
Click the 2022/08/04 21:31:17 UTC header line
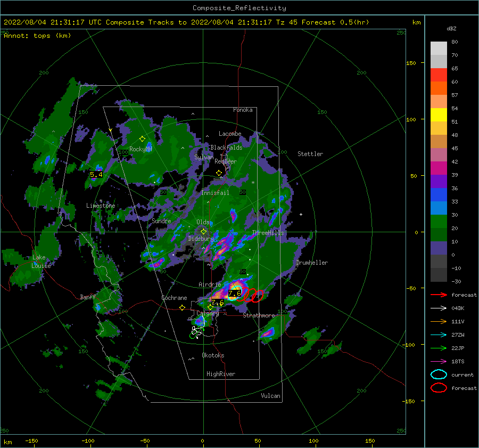coord(186,22)
